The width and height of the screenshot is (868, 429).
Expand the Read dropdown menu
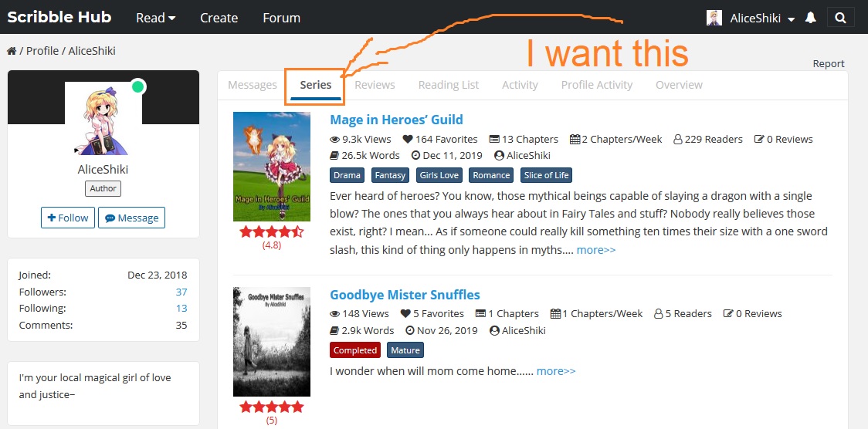pyautogui.click(x=155, y=18)
